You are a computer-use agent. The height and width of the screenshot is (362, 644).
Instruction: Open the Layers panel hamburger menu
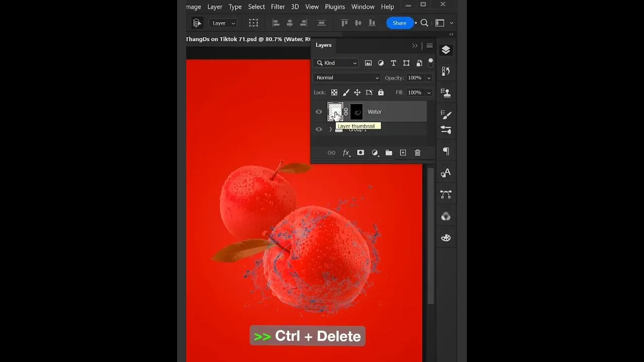coord(429,46)
